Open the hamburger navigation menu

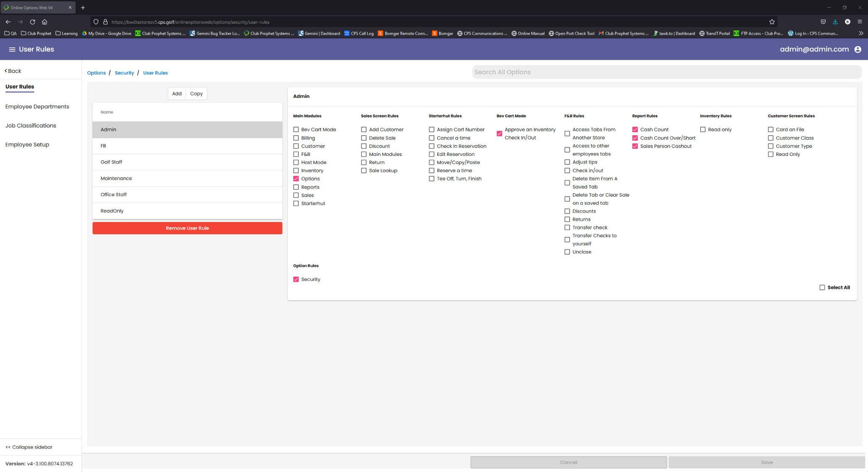[12, 50]
